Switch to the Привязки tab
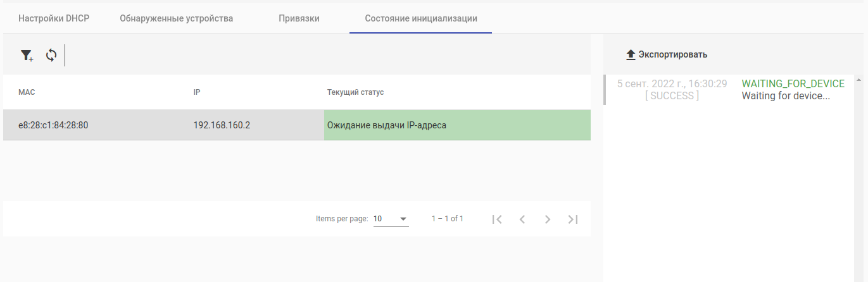This screenshot has height=282, width=868. pos(299,18)
